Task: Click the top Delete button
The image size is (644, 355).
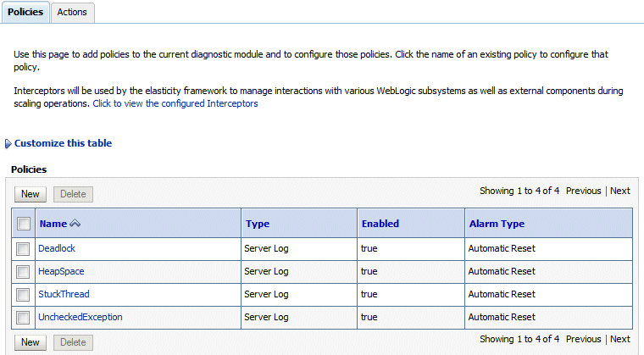Action: tap(73, 194)
